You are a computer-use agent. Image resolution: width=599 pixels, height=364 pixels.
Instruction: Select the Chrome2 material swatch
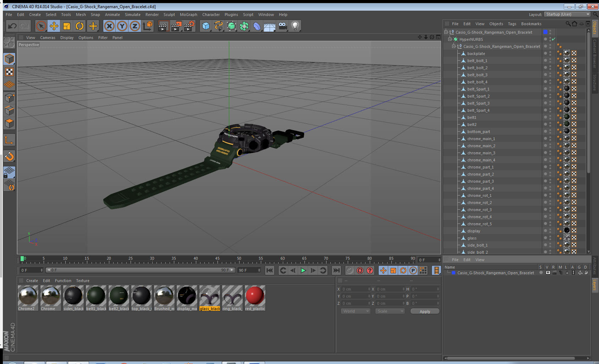(x=28, y=298)
